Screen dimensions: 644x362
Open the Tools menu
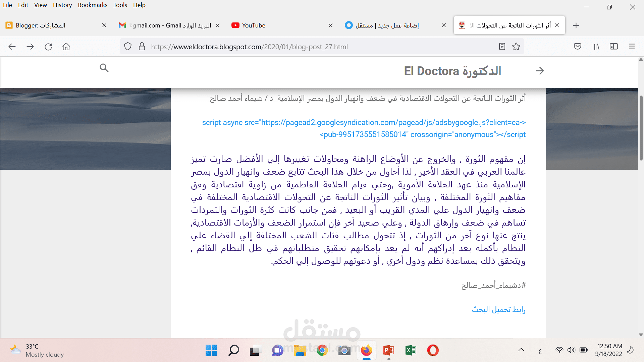coord(120,5)
